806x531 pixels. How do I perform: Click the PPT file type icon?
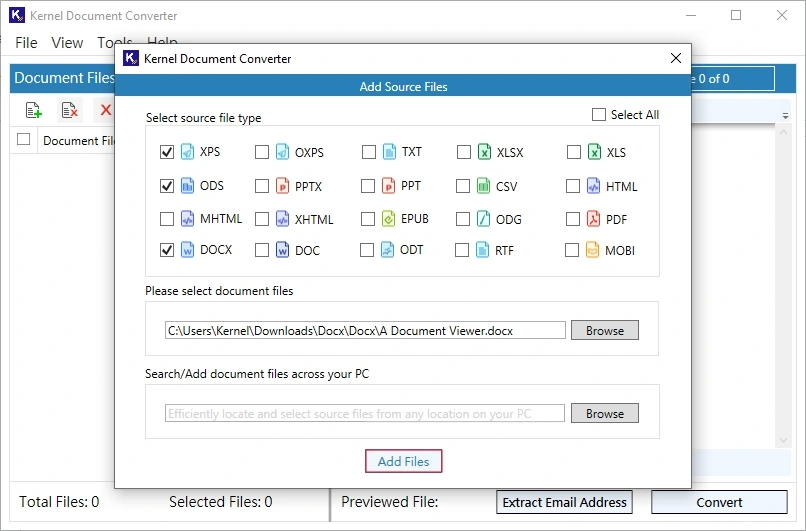click(x=389, y=186)
